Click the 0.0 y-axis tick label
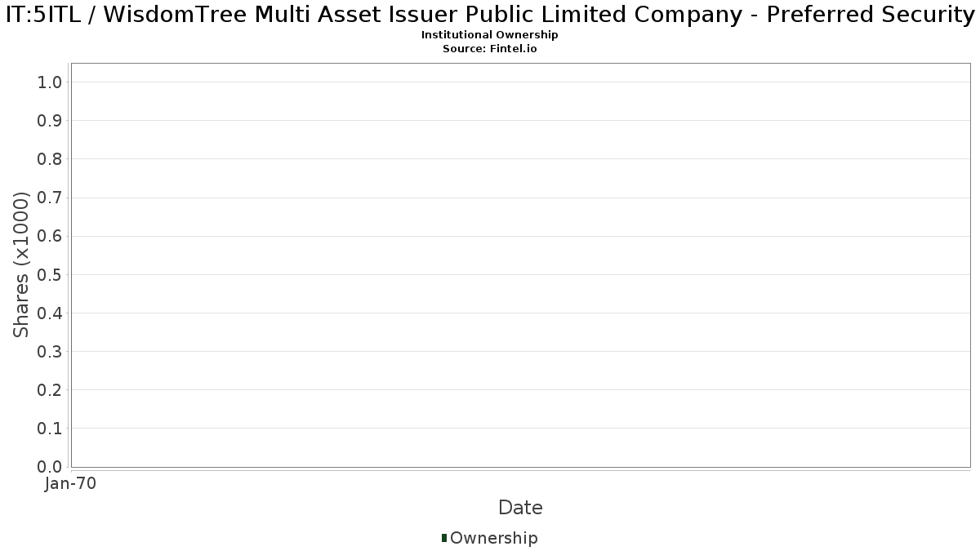 (x=50, y=466)
